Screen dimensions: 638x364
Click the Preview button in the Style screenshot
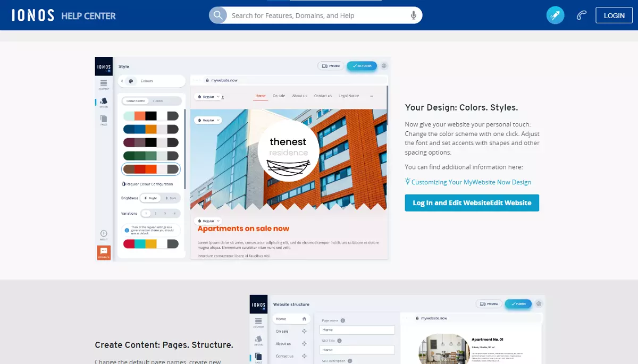pyautogui.click(x=331, y=66)
